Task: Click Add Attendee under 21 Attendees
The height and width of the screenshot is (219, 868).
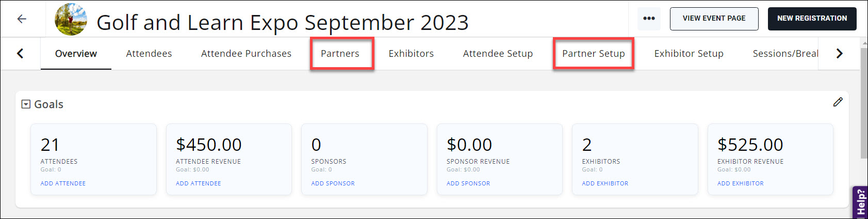Action: (63, 183)
